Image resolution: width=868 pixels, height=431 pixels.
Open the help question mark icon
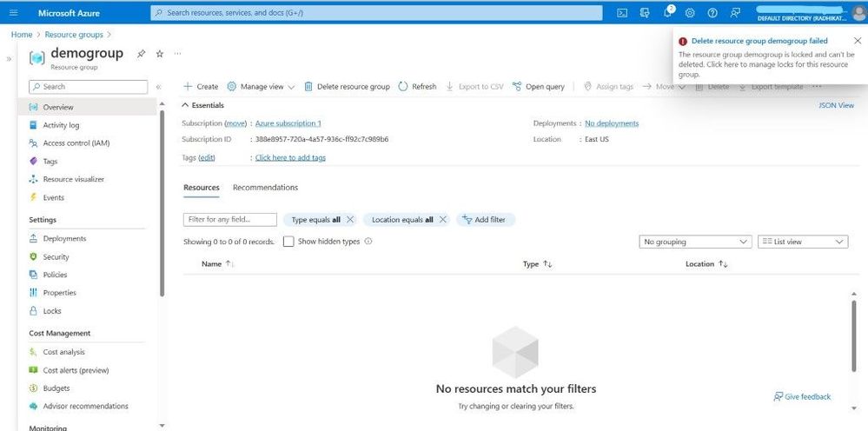click(712, 13)
